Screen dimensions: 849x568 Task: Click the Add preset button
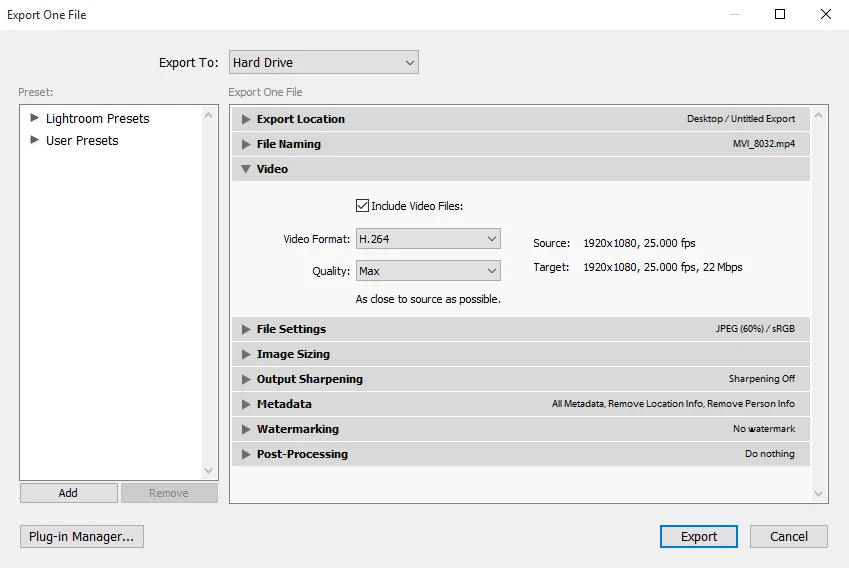click(x=68, y=493)
